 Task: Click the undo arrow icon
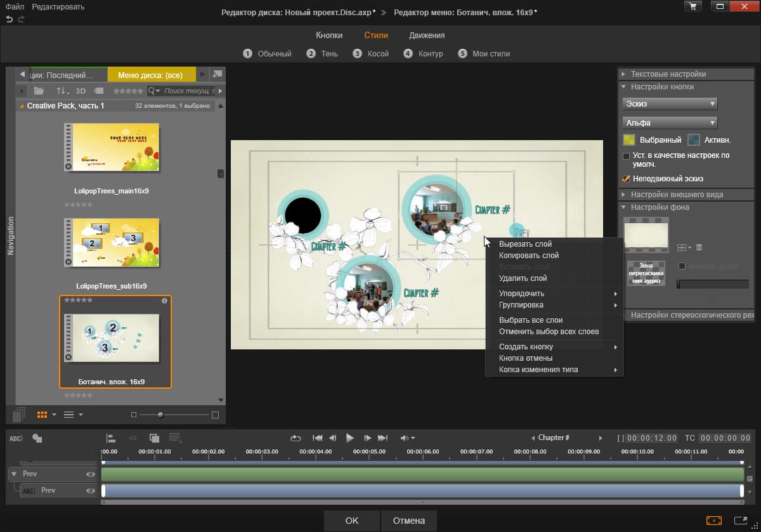9,20
